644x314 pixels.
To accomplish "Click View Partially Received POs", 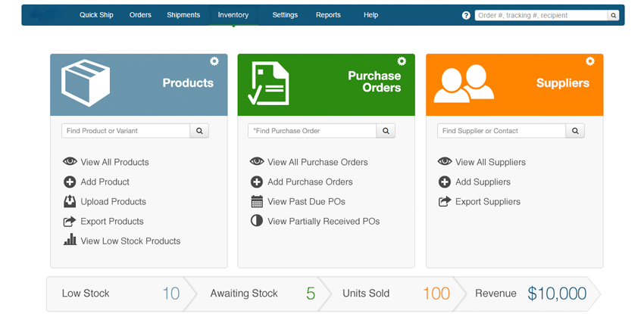I will (324, 221).
